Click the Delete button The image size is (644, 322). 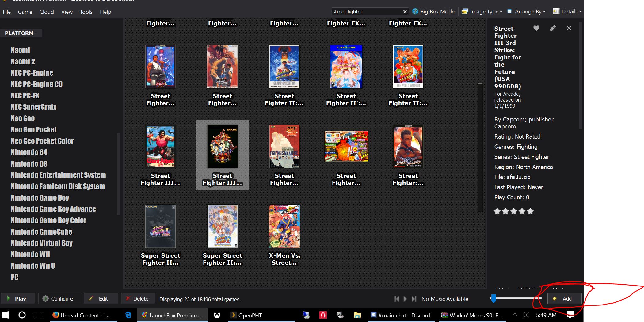pyautogui.click(x=138, y=299)
